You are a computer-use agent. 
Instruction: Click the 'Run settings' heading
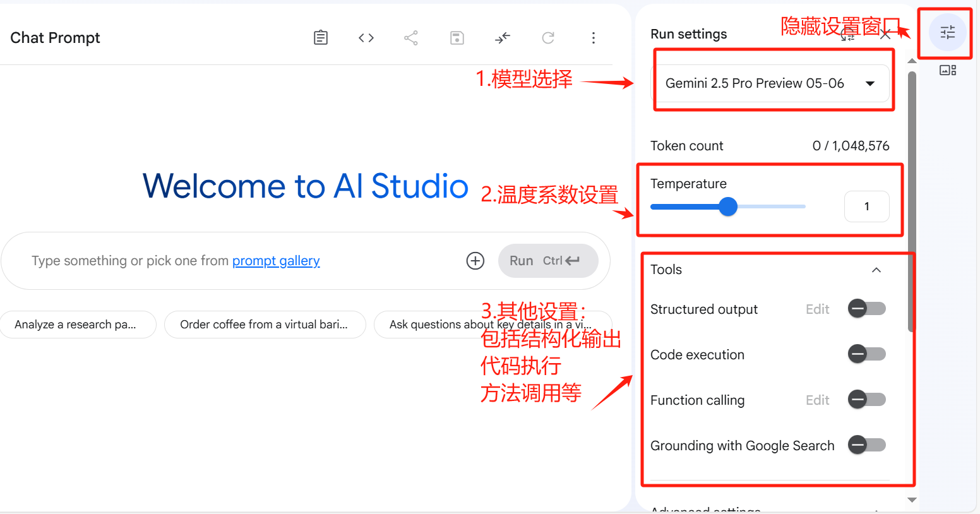(x=689, y=34)
